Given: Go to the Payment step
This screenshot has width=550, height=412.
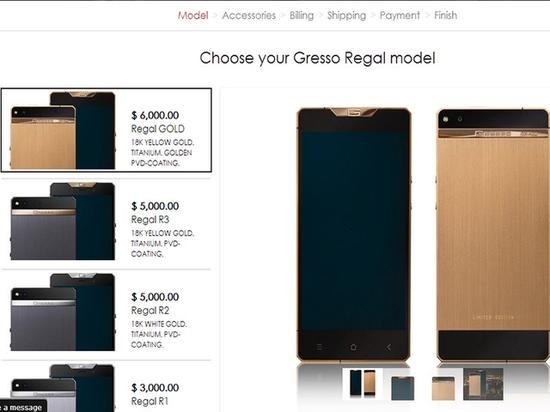Looking at the screenshot, I should pyautogui.click(x=400, y=15).
